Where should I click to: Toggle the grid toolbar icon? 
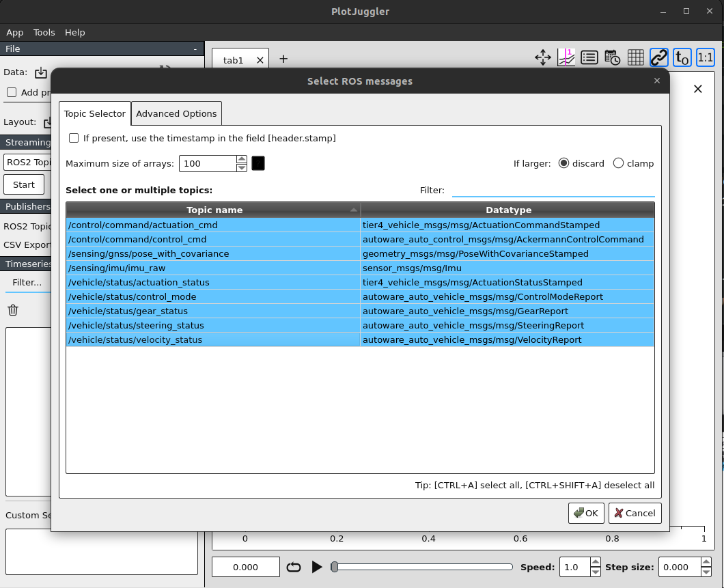[x=635, y=57]
